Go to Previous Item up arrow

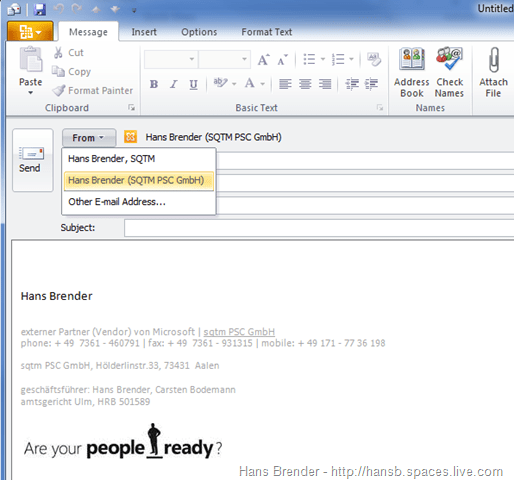(96, 10)
